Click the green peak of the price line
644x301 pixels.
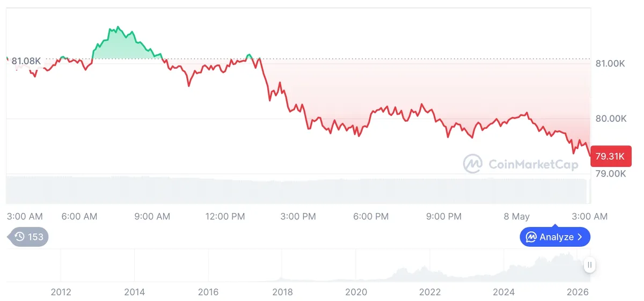coord(118,27)
